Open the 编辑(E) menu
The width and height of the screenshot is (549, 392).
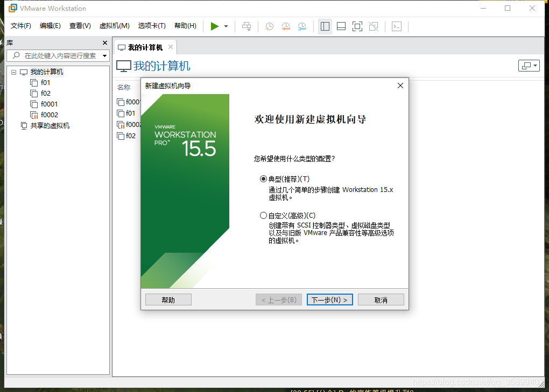tap(50, 26)
